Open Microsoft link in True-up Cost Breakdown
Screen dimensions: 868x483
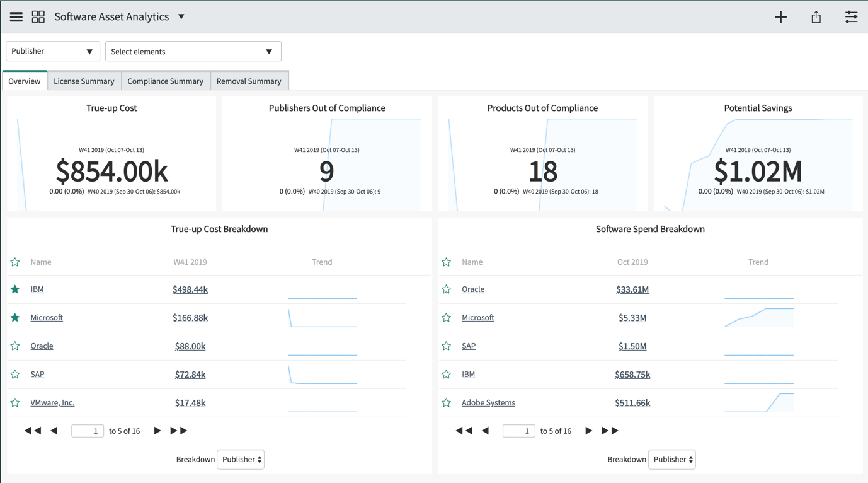click(x=47, y=318)
